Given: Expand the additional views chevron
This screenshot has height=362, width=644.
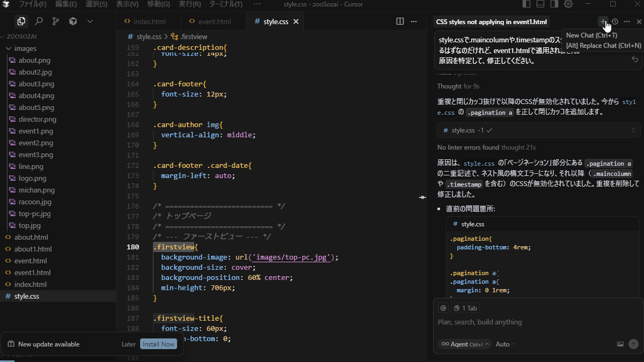Looking at the screenshot, I should pyautogui.click(x=90, y=21).
